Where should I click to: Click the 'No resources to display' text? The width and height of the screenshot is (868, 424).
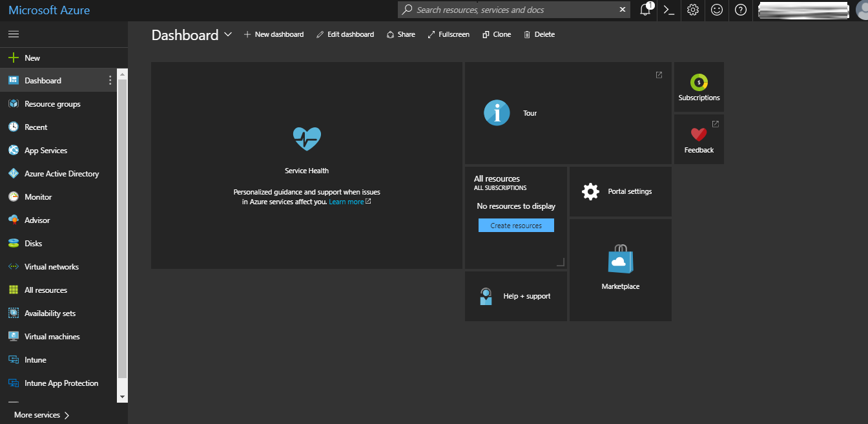tap(516, 206)
